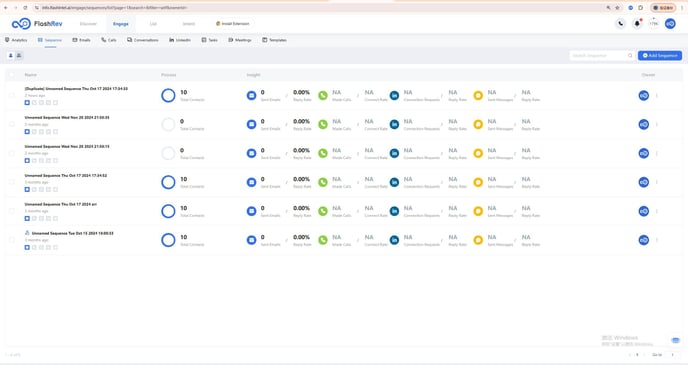
Task: Click owner avatar in the [Duplicate] sequence row
Action: [x=644, y=95]
